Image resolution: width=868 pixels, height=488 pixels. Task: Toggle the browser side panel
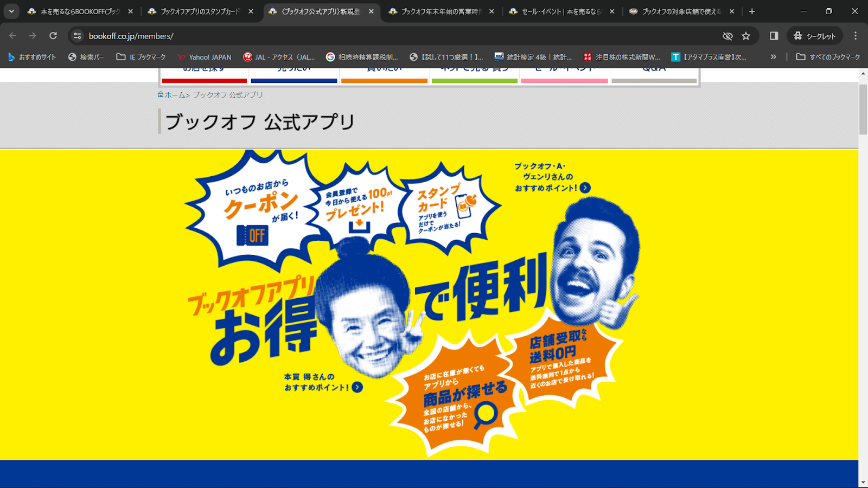(774, 36)
